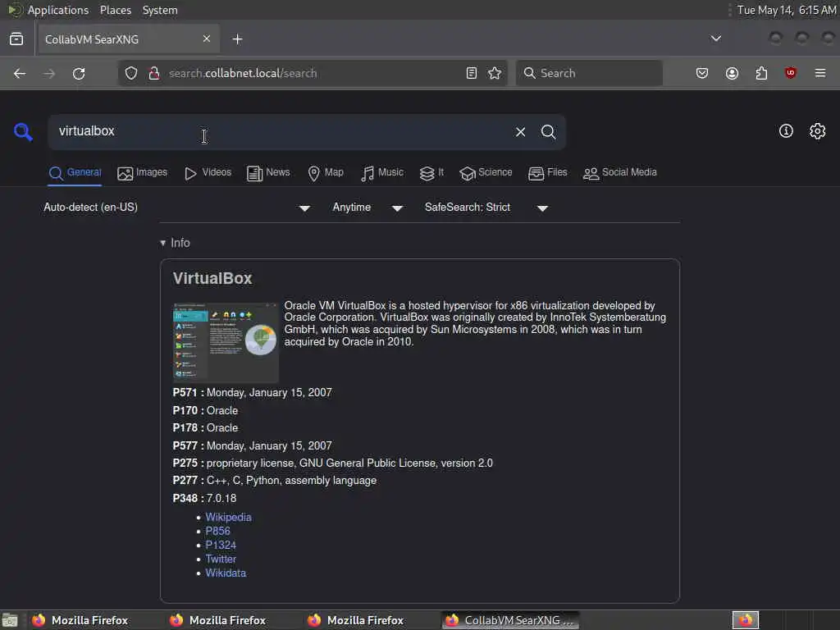
Task: Collapse the Info section triangle
Action: click(163, 243)
